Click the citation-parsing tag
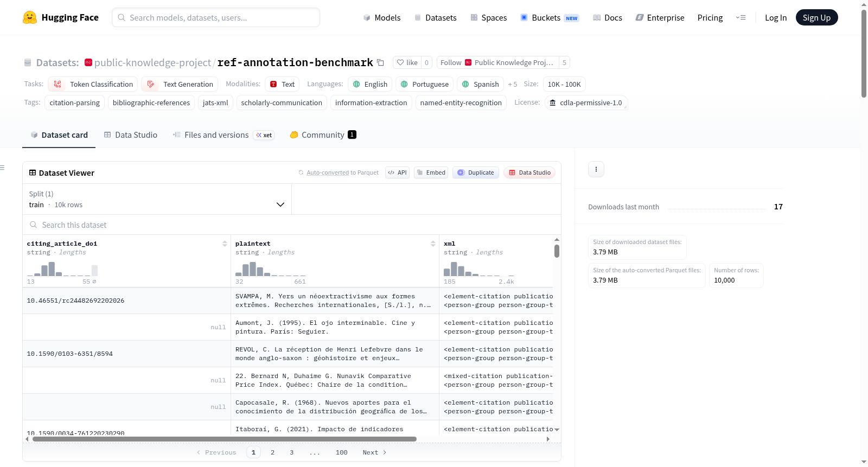 click(75, 103)
